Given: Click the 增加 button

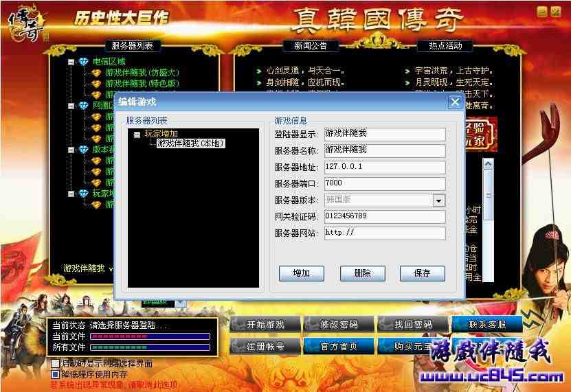Looking at the screenshot, I should [301, 273].
